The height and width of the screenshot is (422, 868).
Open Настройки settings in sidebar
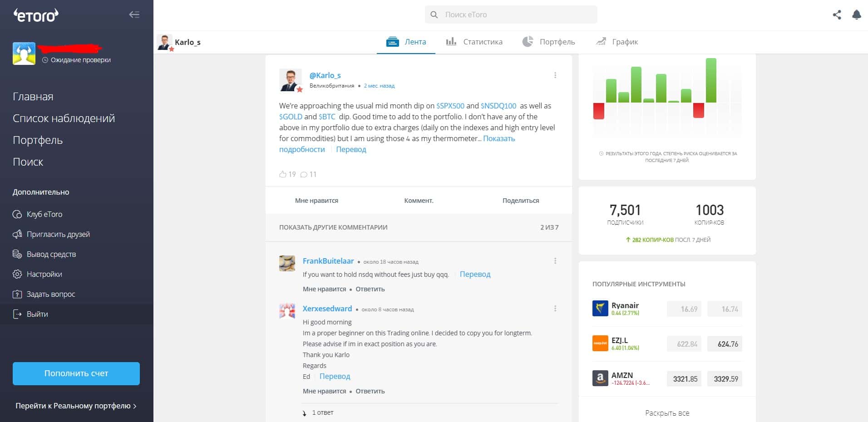click(37, 274)
